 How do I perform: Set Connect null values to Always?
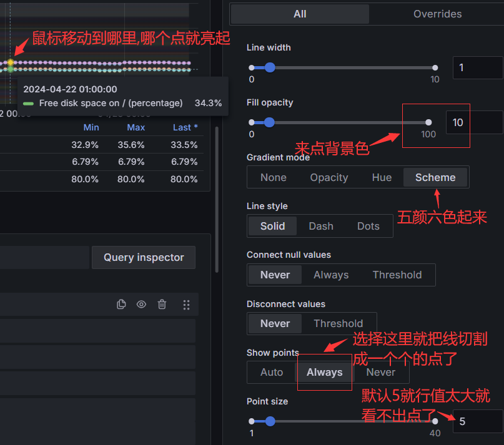331,275
